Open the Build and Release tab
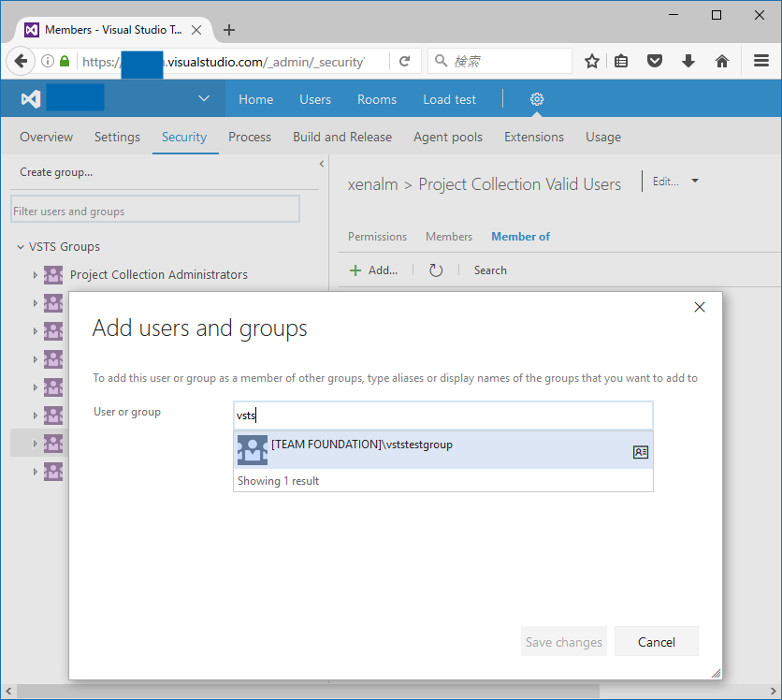782x700 pixels. click(x=342, y=137)
